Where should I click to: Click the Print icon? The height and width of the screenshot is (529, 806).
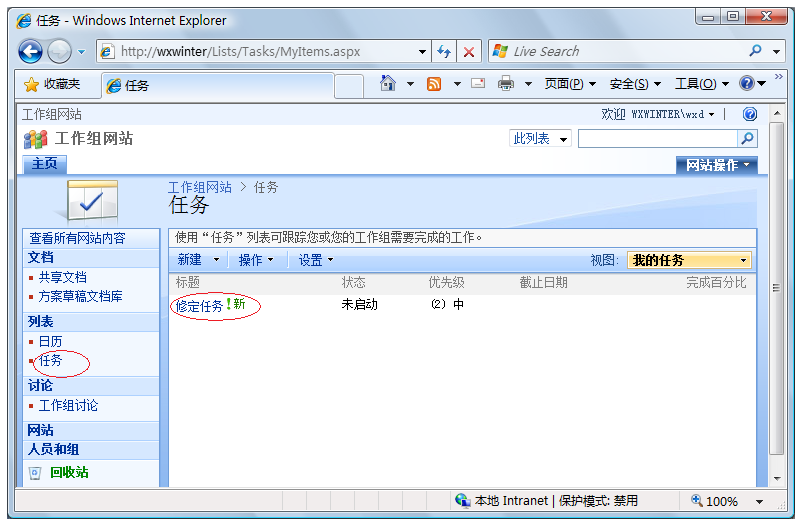(505, 83)
